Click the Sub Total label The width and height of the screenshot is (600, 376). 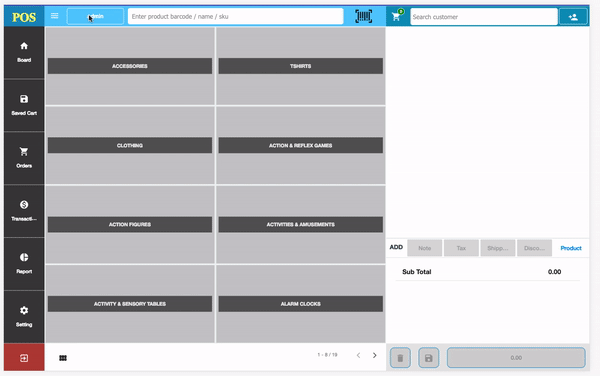pyautogui.click(x=416, y=272)
